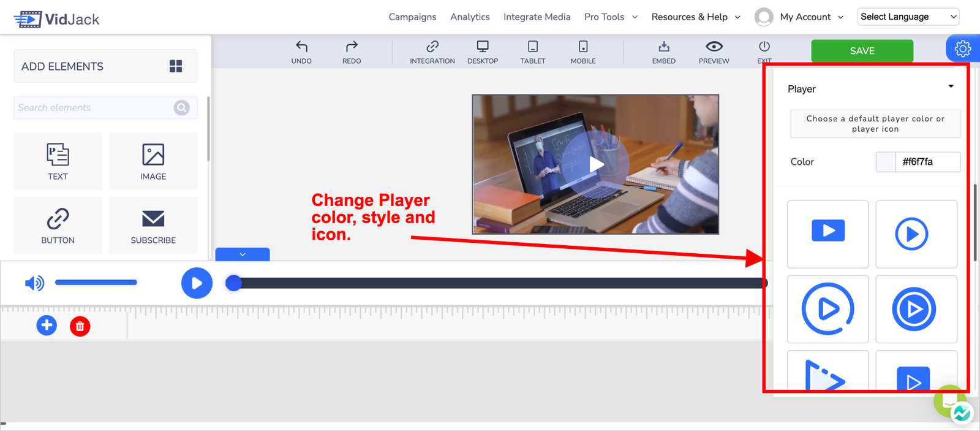This screenshot has width=980, height=431.
Task: Click the red trash delete button
Action: (80, 326)
